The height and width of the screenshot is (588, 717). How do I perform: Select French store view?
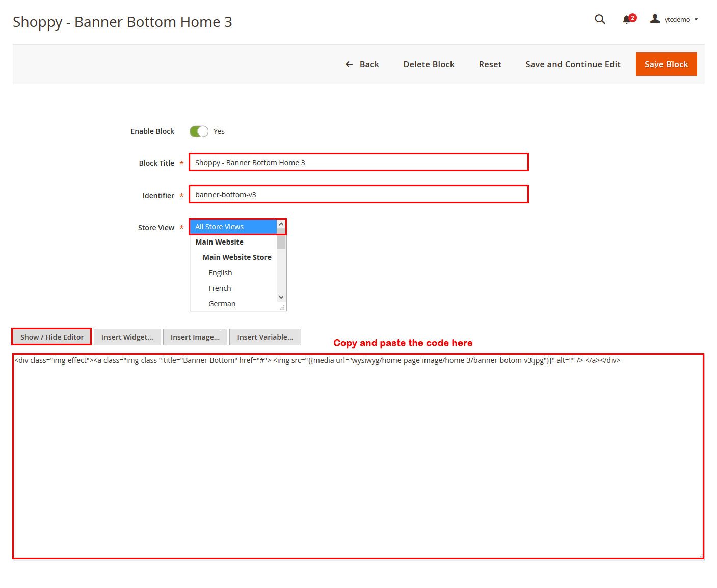(x=233, y=288)
